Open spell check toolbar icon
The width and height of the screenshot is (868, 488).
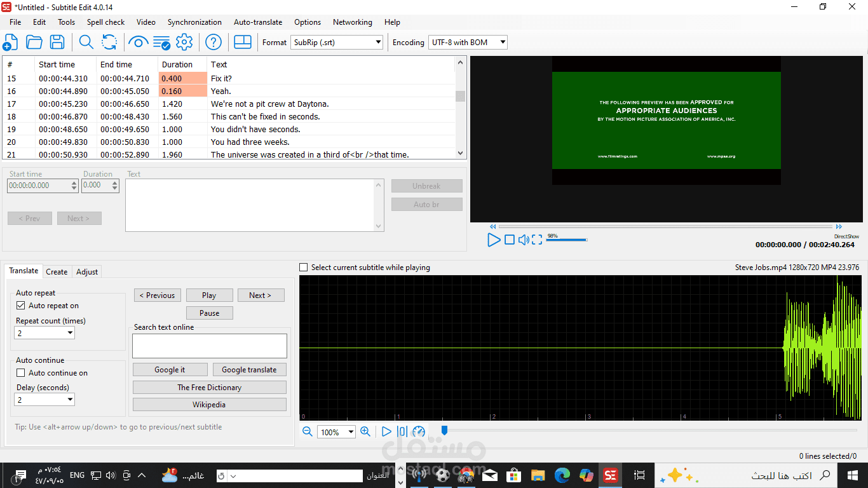(161, 43)
